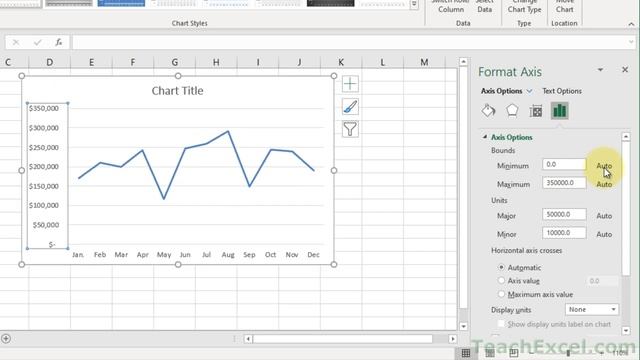Open the Display units dropdown
The width and height of the screenshot is (640, 360).
(592, 309)
